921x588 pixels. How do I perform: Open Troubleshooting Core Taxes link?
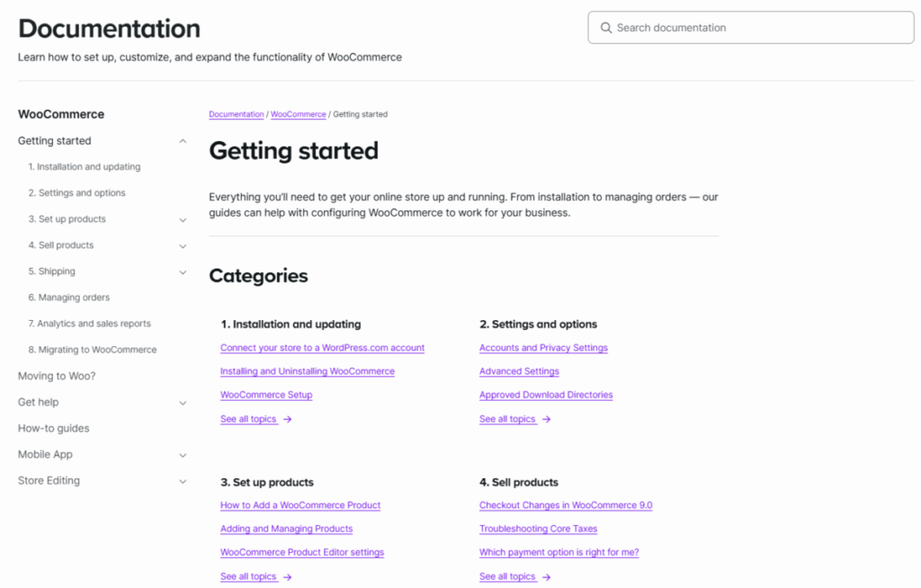(x=538, y=530)
